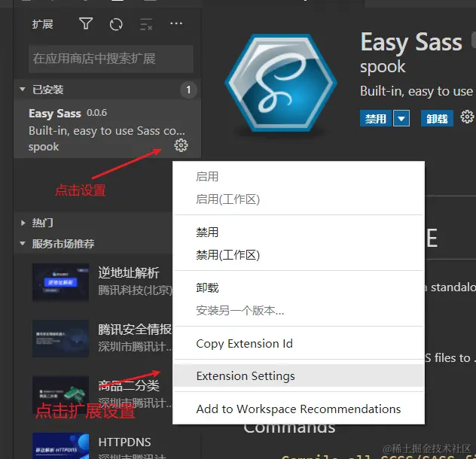This screenshot has height=459, width=476.
Task: Click the spook publisher name in details
Action: coord(383,67)
